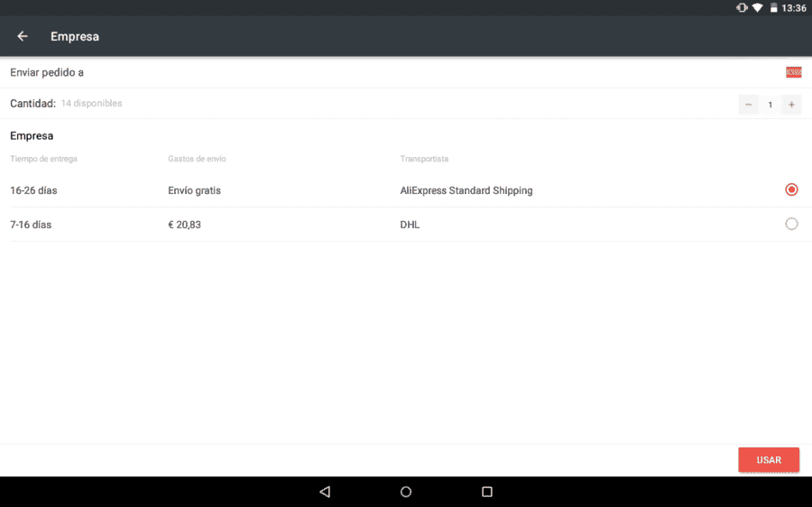Open the Android recent apps button
Image resolution: width=812 pixels, height=507 pixels.
[487, 492]
